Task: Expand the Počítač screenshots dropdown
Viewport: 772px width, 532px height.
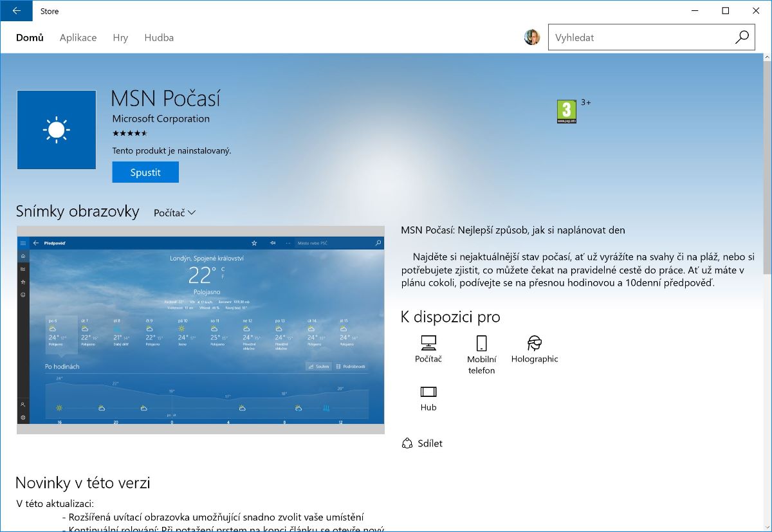Action: tap(174, 212)
